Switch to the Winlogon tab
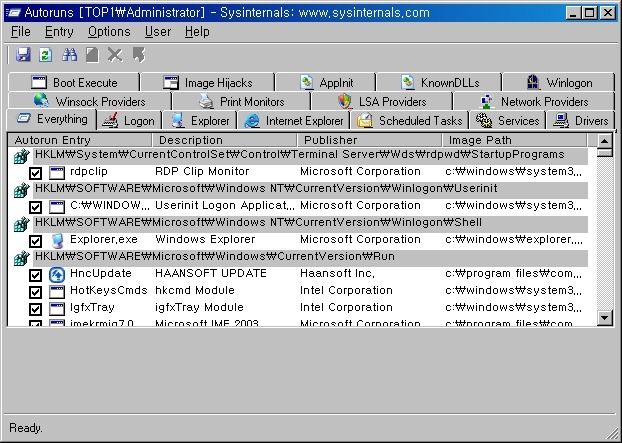622x443 pixels. 559,82
